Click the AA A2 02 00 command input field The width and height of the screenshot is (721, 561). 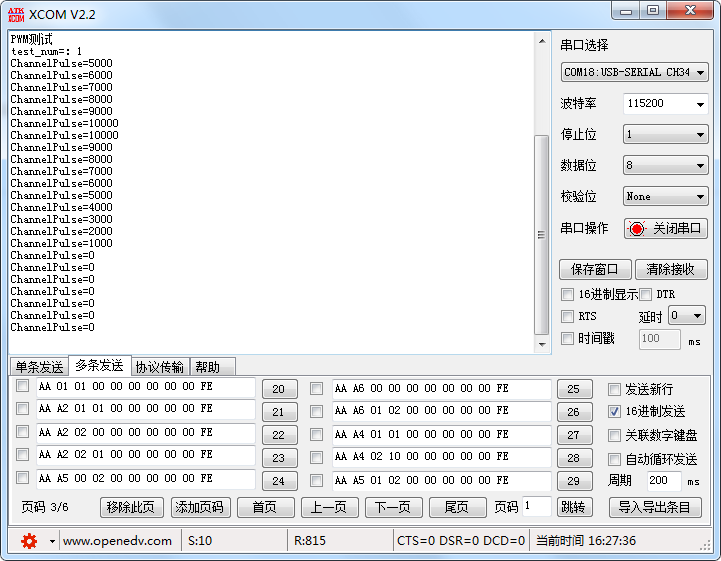(146, 433)
